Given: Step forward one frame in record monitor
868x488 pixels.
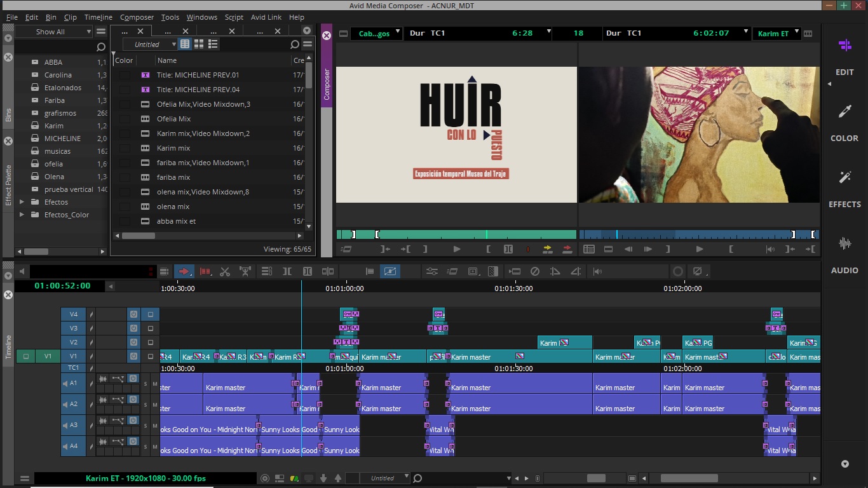Looking at the screenshot, I should click(x=648, y=249).
